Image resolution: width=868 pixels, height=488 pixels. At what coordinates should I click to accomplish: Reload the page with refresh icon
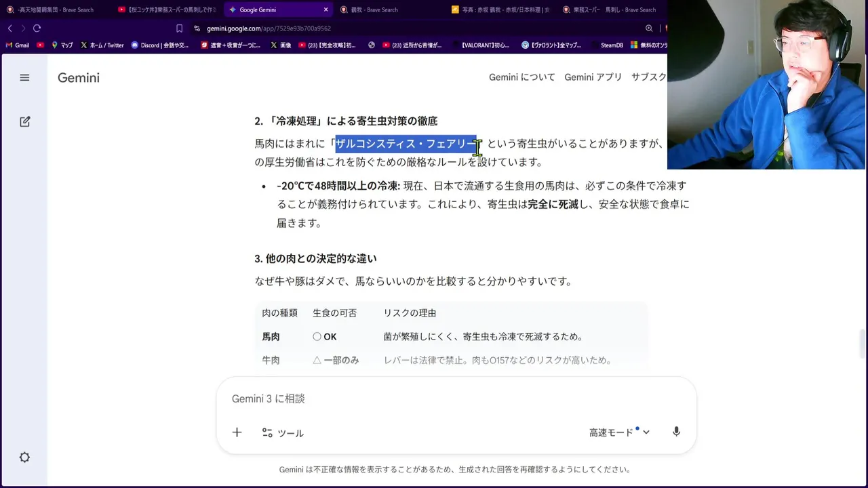coord(37,28)
